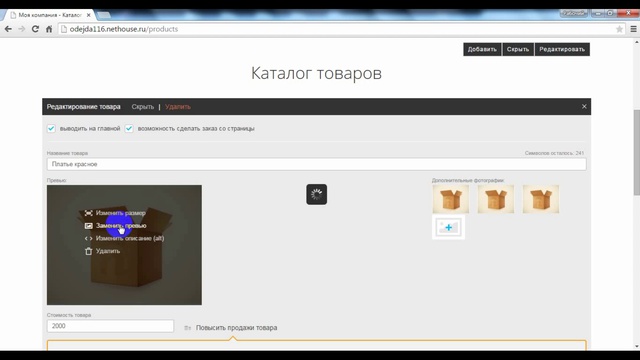Click the top Скрыть button
The width and height of the screenshot is (640, 360).
click(518, 49)
